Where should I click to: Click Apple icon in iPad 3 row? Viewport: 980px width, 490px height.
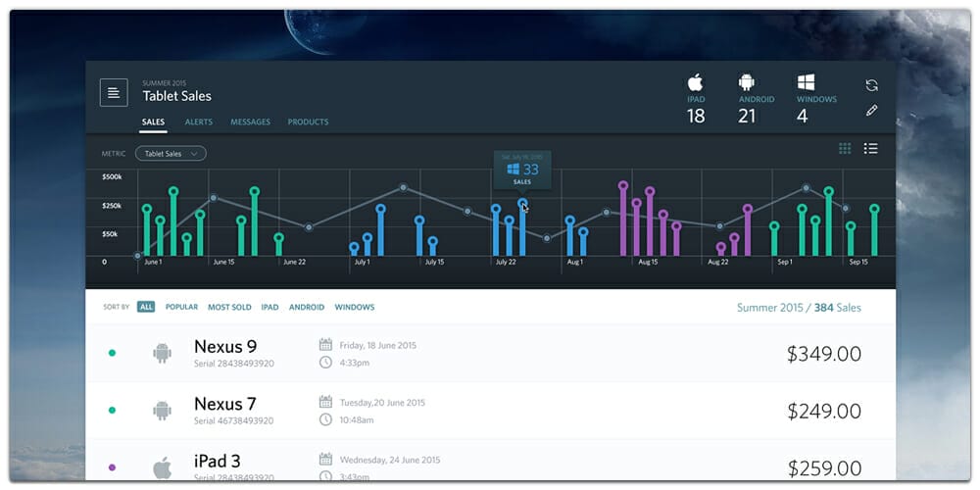(162, 467)
